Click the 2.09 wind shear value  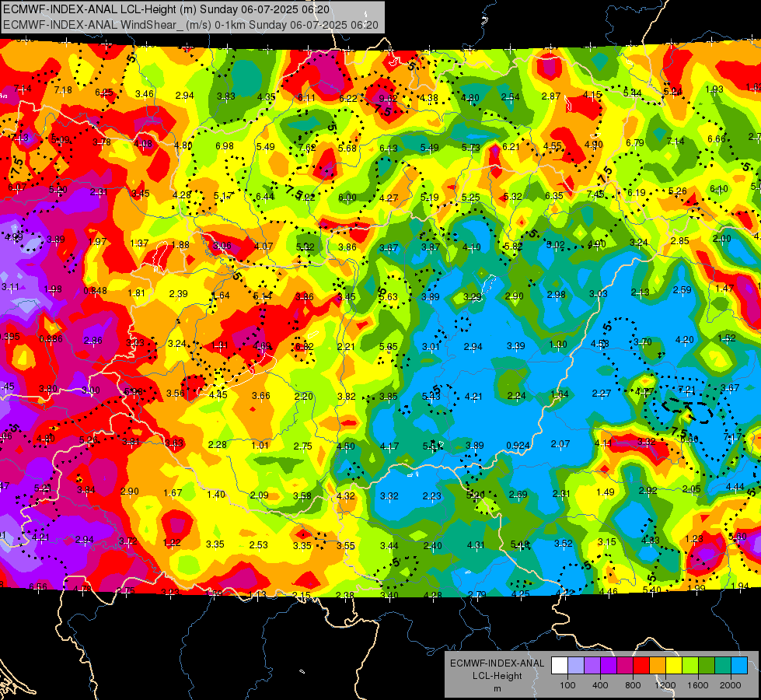(x=259, y=495)
